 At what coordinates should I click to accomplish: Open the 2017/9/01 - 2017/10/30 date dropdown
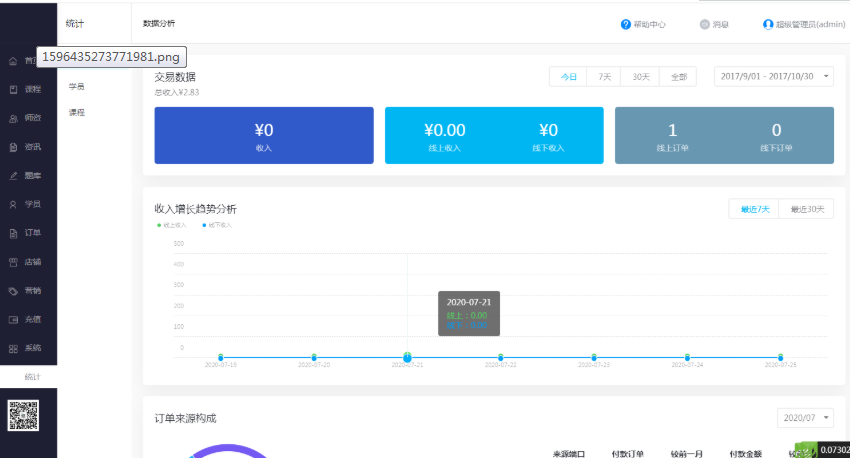point(773,77)
